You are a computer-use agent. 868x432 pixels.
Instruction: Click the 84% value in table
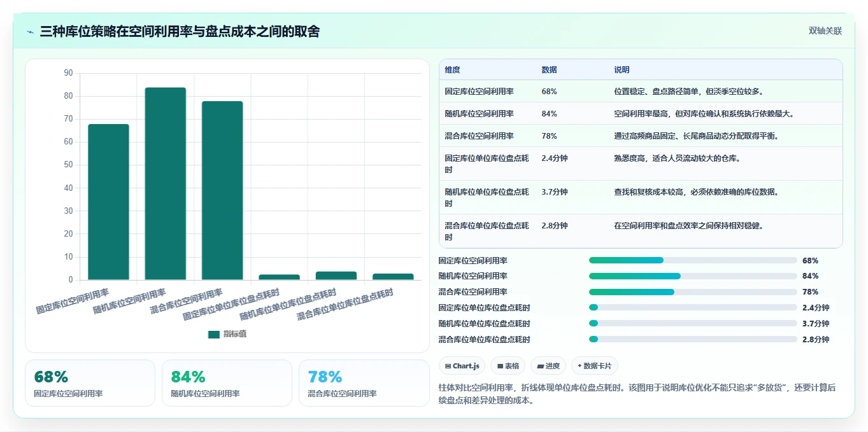(x=550, y=114)
